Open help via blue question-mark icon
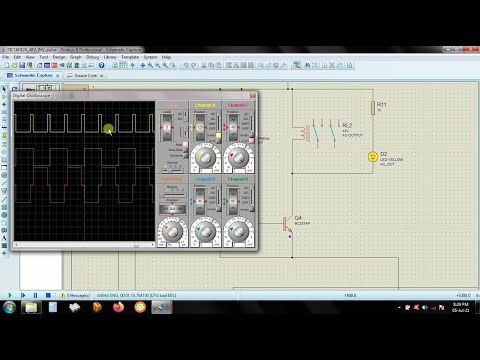 tap(102, 65)
